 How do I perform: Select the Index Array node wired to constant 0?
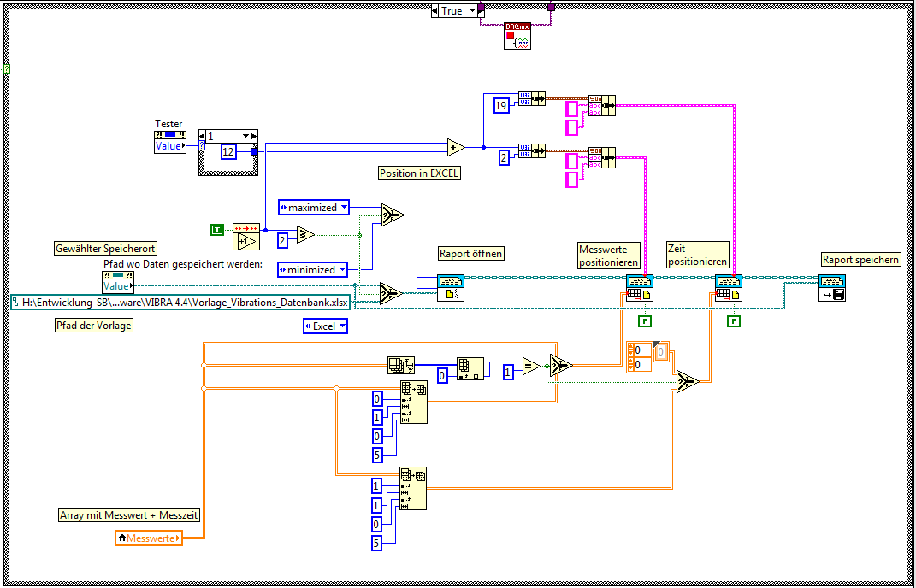pyautogui.click(x=470, y=369)
